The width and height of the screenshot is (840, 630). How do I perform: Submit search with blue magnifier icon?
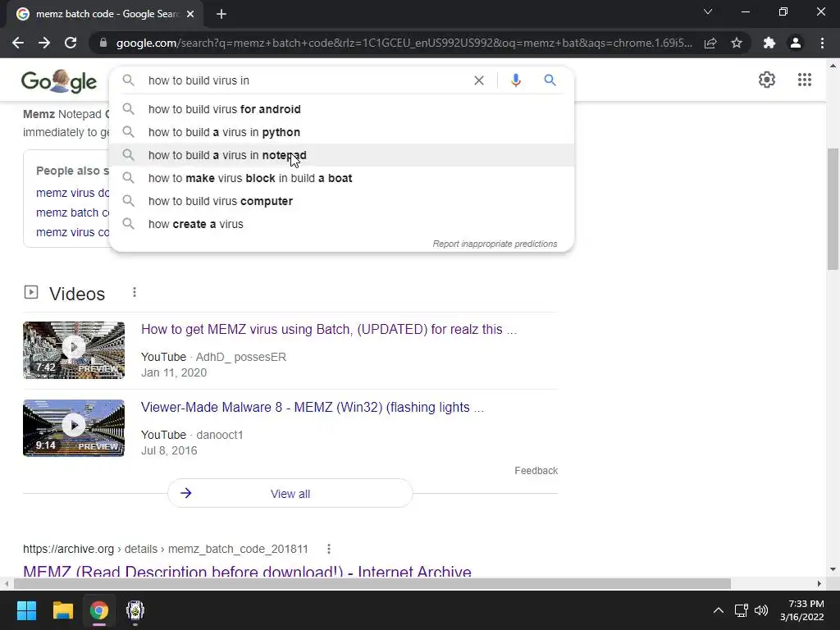(550, 80)
